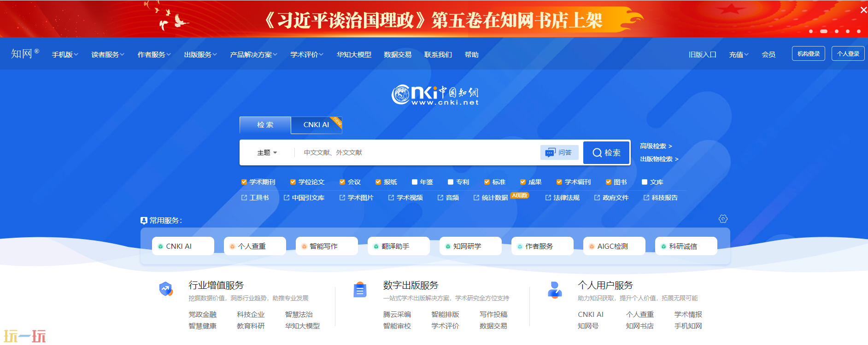Uncheck the 图书 checkbox

(609, 182)
